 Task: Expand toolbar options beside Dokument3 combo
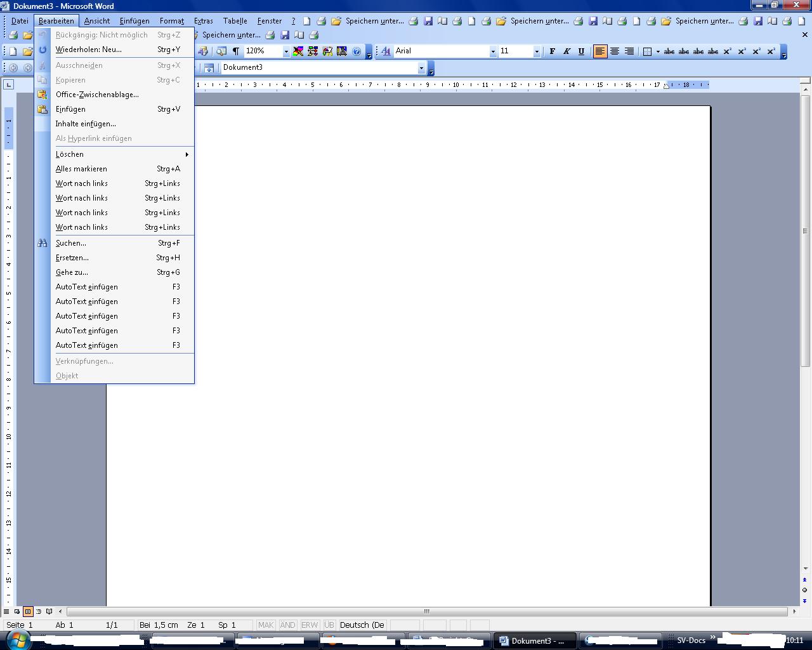[431, 68]
